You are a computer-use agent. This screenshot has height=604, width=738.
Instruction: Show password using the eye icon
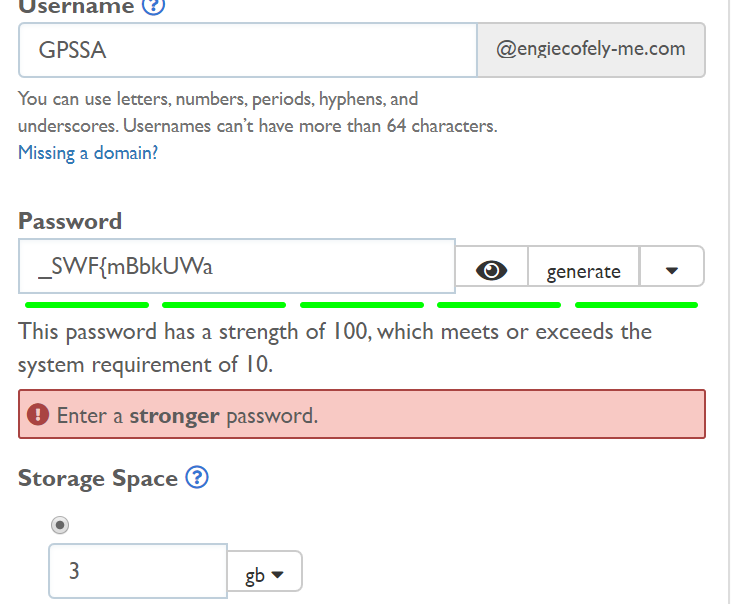[x=491, y=270]
